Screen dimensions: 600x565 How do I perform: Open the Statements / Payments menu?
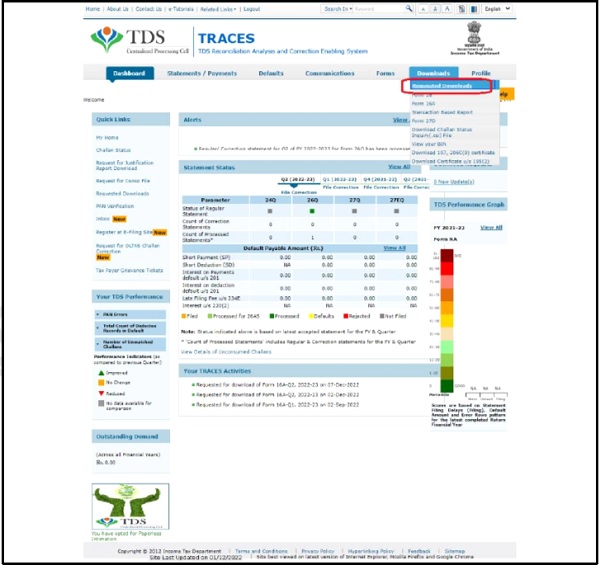(x=202, y=73)
